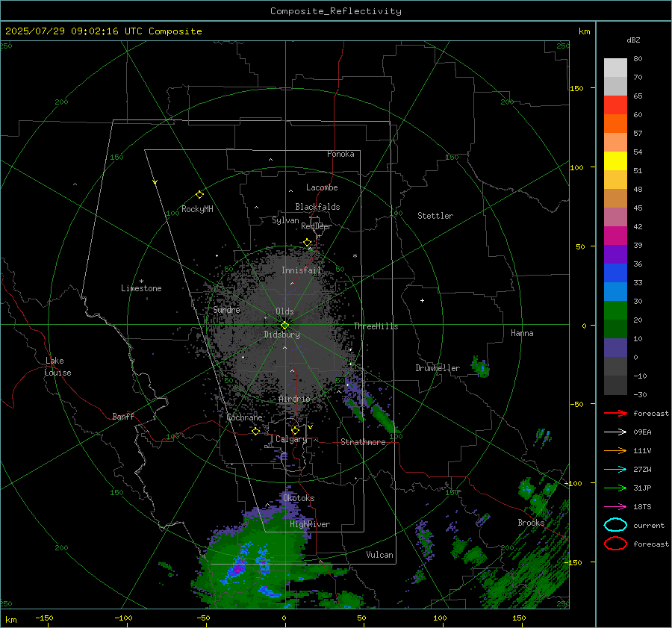
Task: Select the dark orange swatch below 60 dBZ
Action: 615,124
